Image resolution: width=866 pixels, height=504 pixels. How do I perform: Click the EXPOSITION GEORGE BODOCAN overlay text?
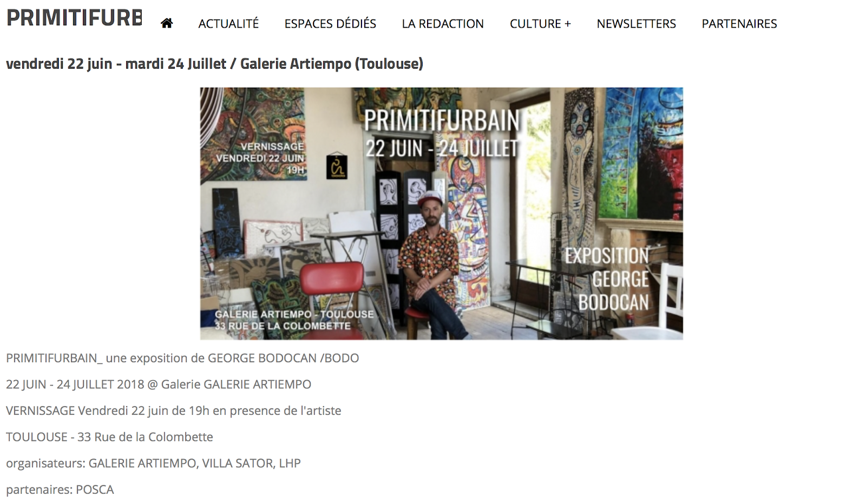607,278
